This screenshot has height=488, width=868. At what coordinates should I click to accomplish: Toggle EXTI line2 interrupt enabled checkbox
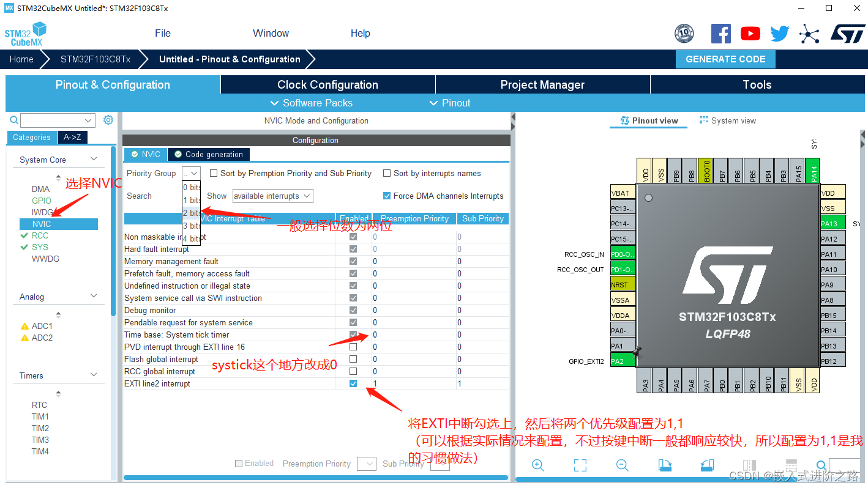[x=353, y=383]
